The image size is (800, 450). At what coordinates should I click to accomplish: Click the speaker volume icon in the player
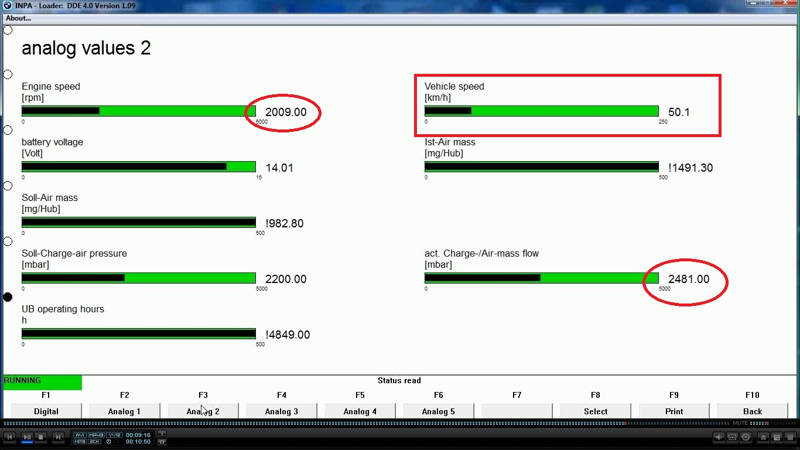coord(719,437)
